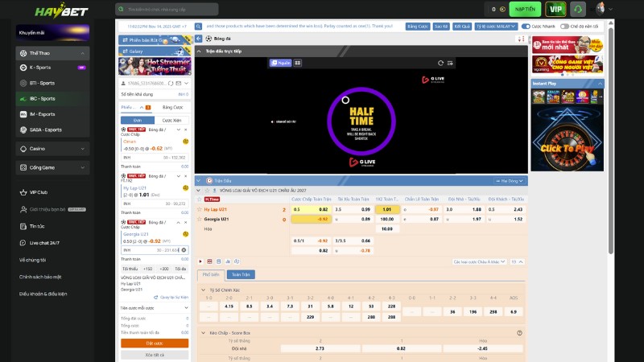Expand Tiền cược mỗi cược section
The image size is (644, 362).
(x=186, y=308)
